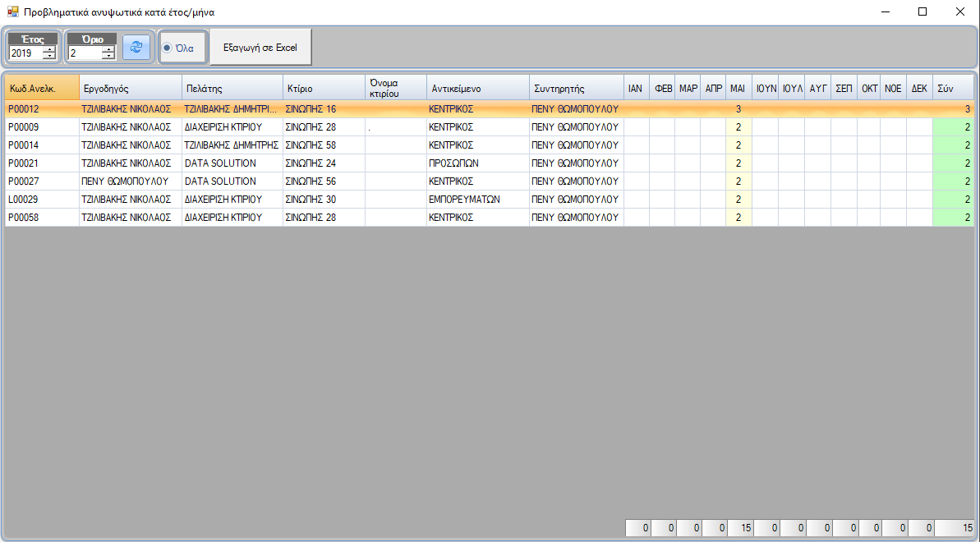980x542 pixels.
Task: Click into the Όριο limit input field
Action: tap(84, 53)
